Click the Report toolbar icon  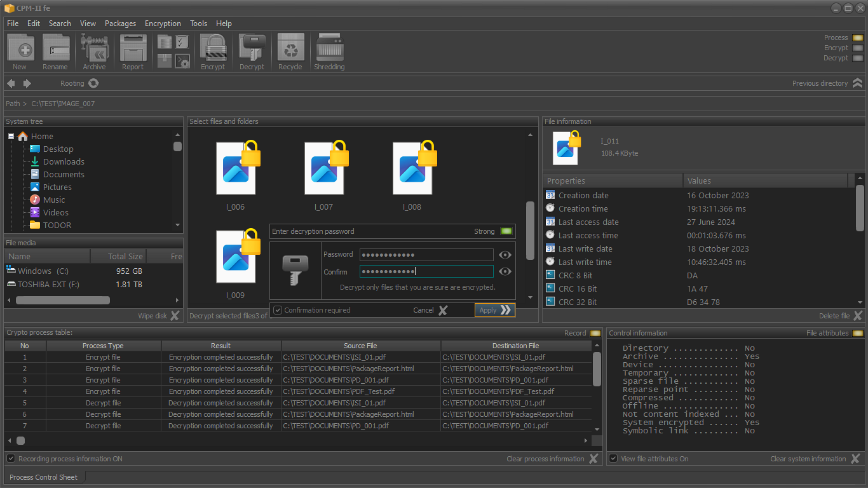133,48
